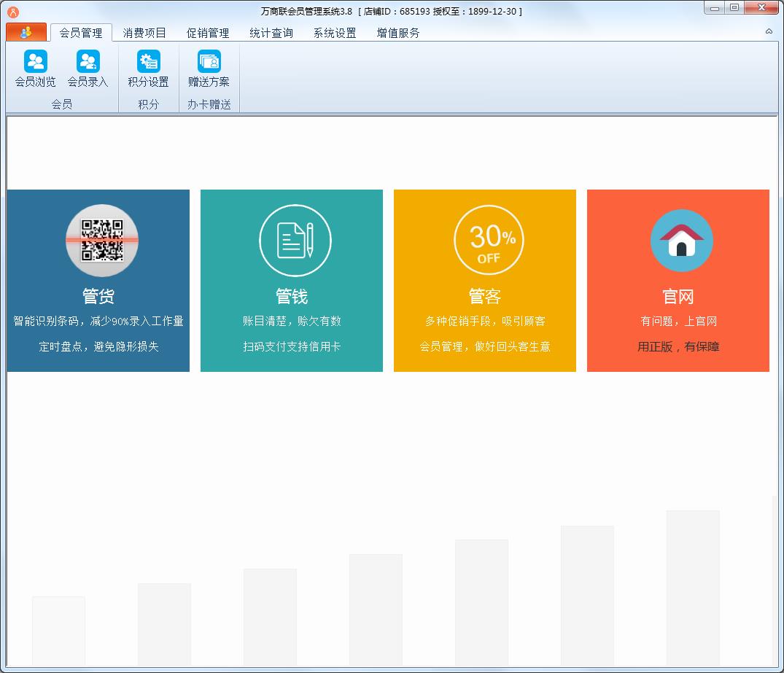Click the 官网 tile heading
The width and height of the screenshot is (784, 673).
[678, 296]
